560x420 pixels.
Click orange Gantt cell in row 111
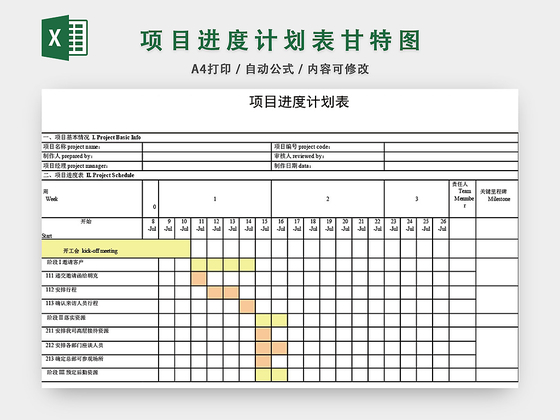[x=199, y=278]
